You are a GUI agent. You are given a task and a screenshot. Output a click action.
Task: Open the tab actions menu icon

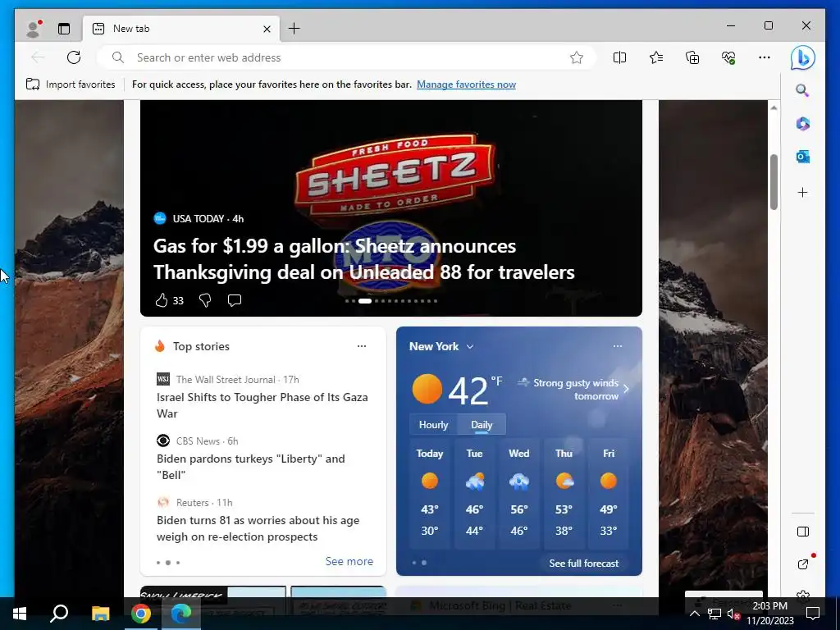click(64, 29)
